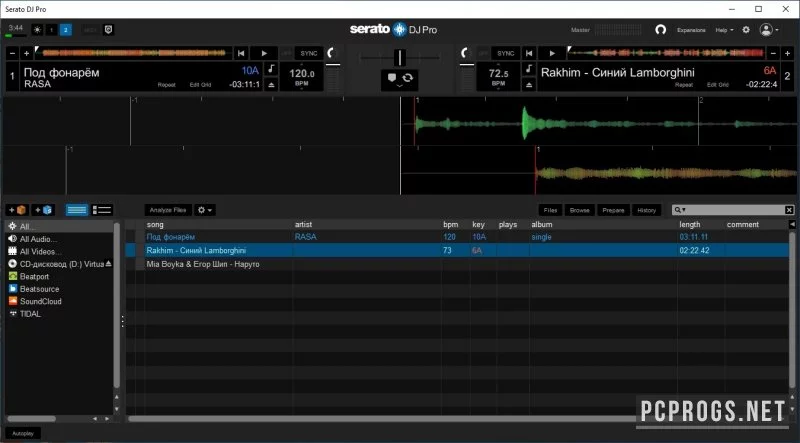Open the search filter magnifier dropdown
Image resolution: width=800 pixels, height=443 pixels.
[680, 210]
